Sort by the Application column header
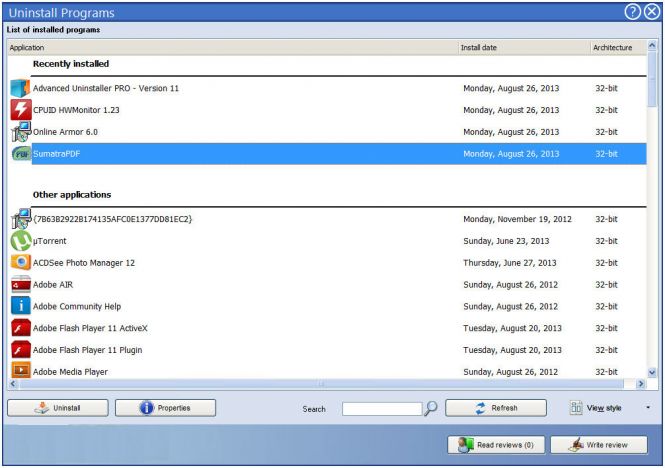 tap(233, 48)
